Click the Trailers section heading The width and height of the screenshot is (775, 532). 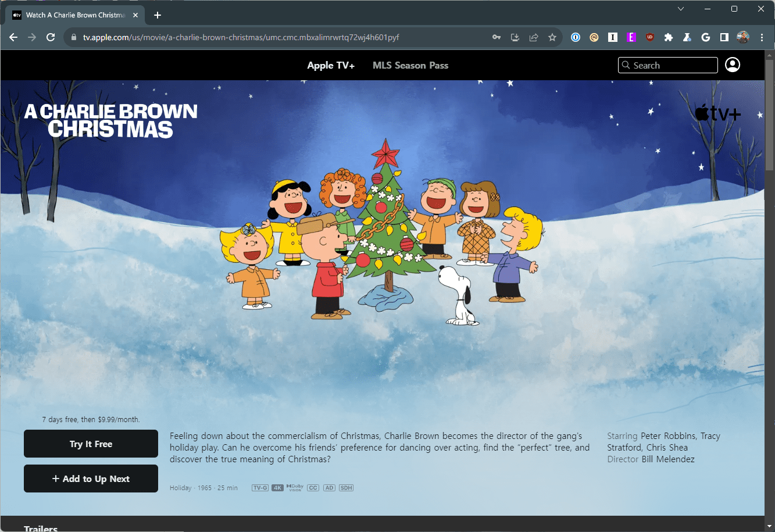tap(41, 528)
